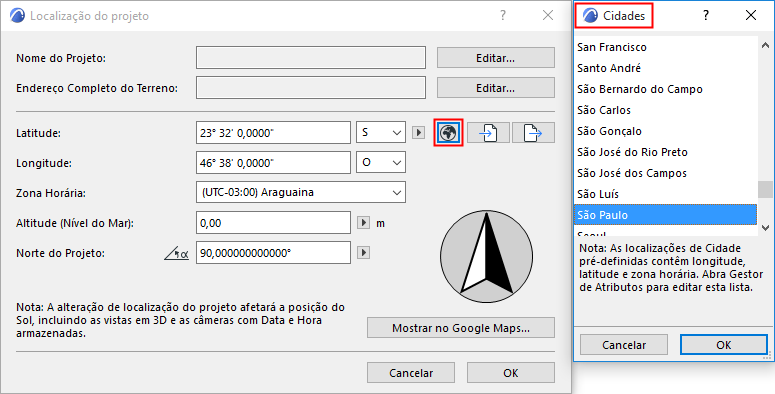Select São José do Rio Preto

tap(665, 152)
